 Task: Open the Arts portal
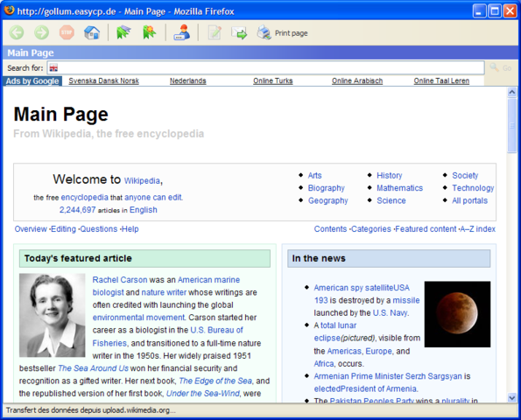pyautogui.click(x=314, y=175)
